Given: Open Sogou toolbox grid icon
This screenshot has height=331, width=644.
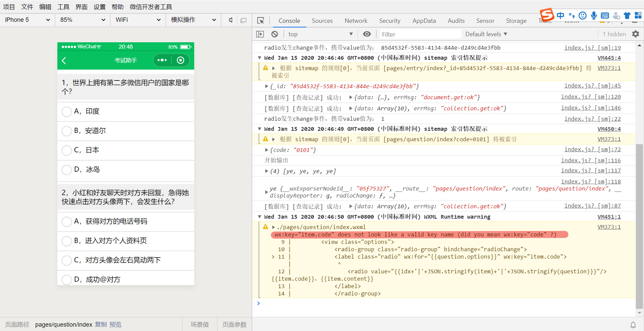Looking at the screenshot, I should (638, 15).
